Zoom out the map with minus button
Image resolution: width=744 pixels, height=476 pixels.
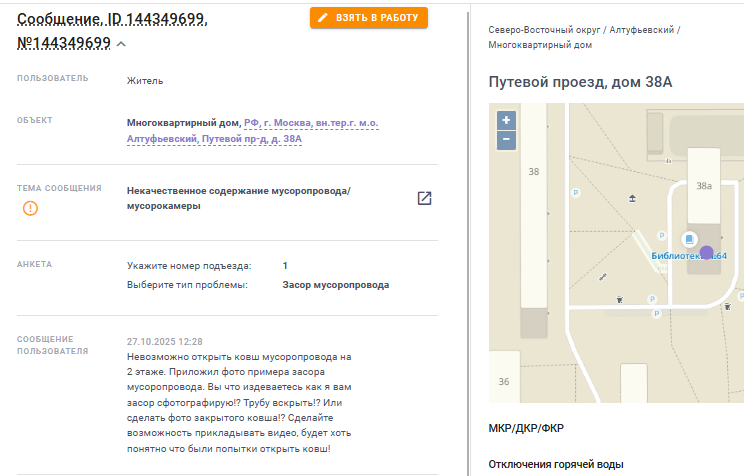coord(506,140)
